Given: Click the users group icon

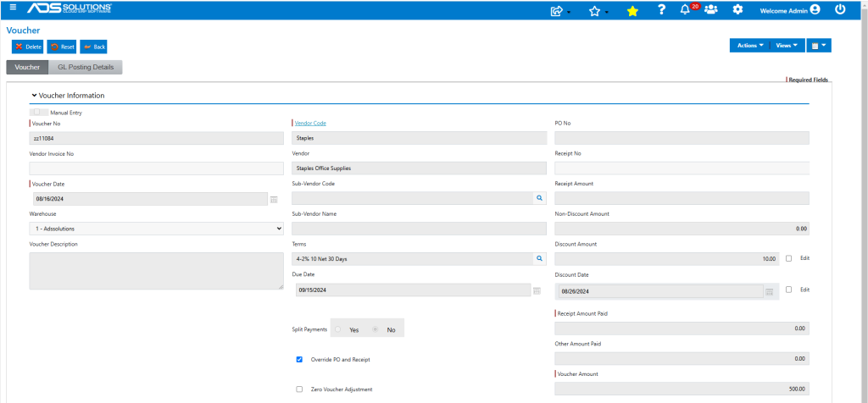Looking at the screenshot, I should point(711,9).
